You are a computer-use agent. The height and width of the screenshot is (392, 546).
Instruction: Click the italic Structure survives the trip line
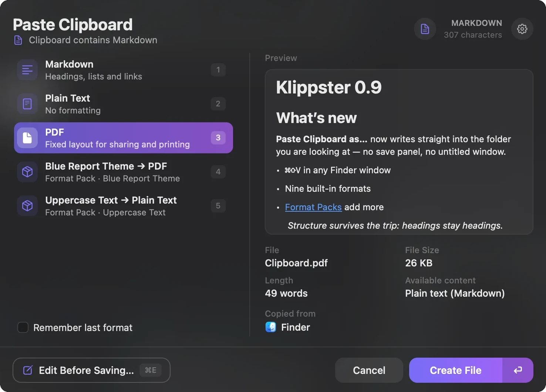pos(395,225)
